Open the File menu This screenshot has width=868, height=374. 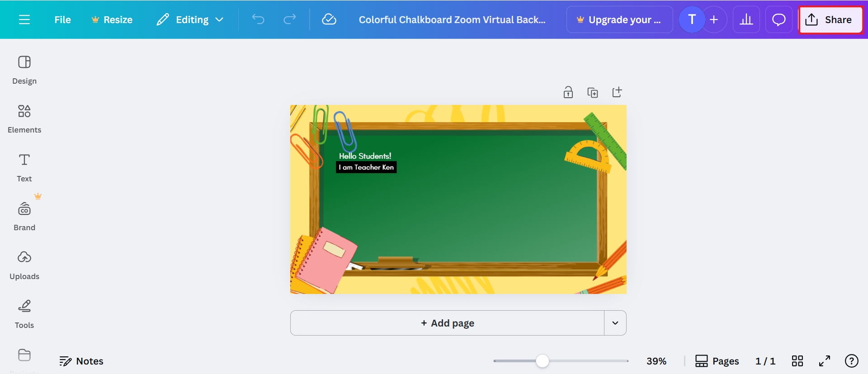tap(62, 19)
